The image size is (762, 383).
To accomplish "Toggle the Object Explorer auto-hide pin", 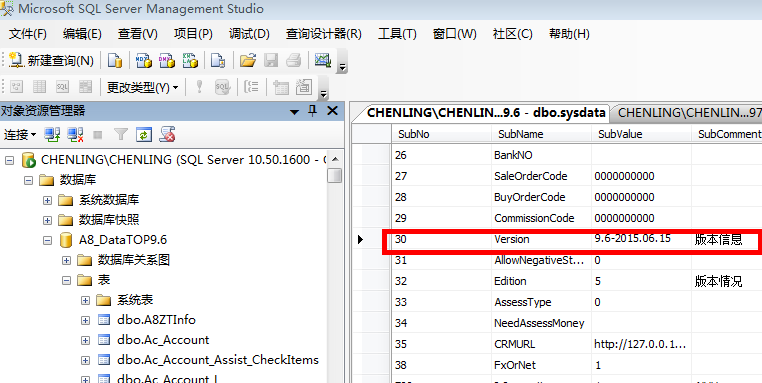I will pyautogui.click(x=312, y=111).
